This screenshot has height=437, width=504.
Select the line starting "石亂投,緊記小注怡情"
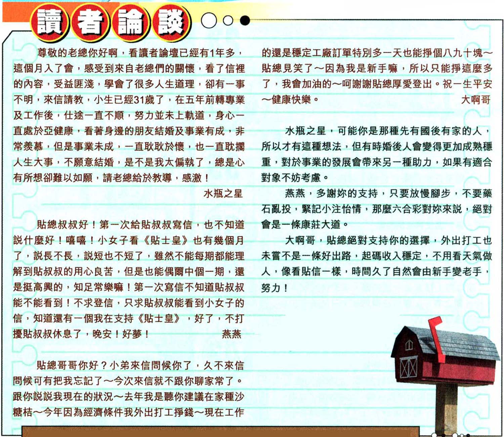(377, 209)
